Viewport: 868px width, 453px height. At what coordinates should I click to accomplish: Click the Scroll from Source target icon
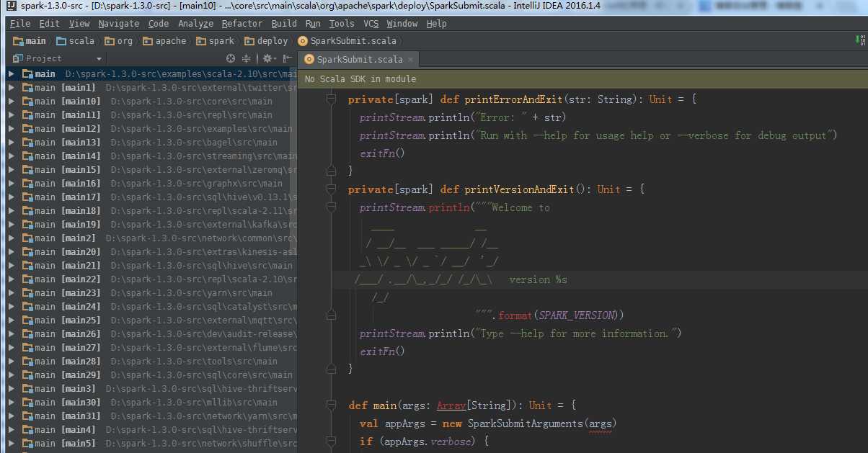[231, 58]
